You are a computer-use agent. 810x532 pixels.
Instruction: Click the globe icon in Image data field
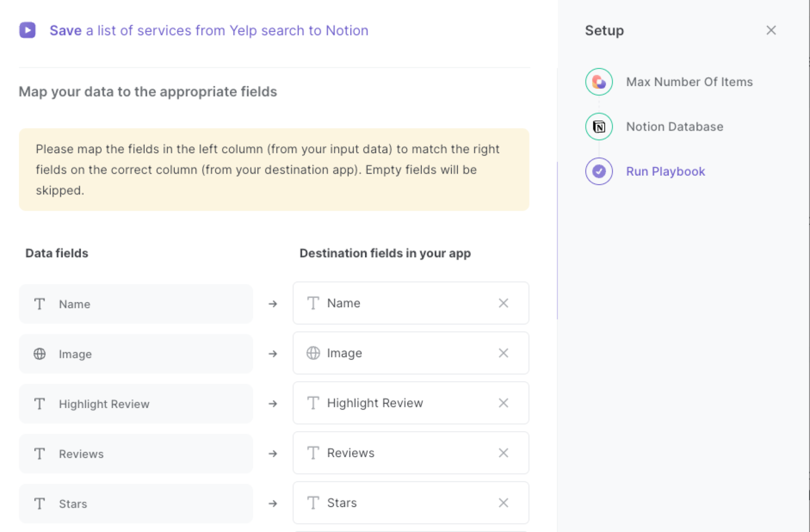pos(39,354)
